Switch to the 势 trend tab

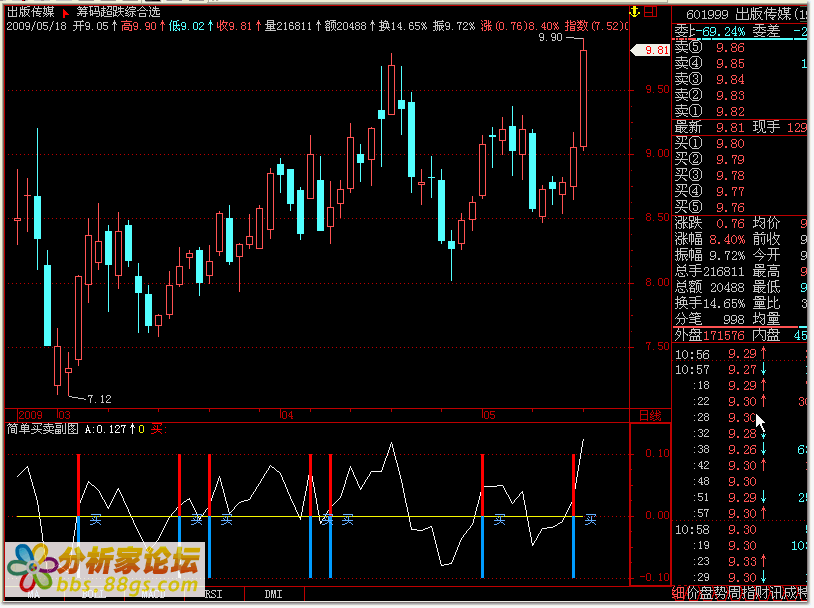[x=720, y=592]
